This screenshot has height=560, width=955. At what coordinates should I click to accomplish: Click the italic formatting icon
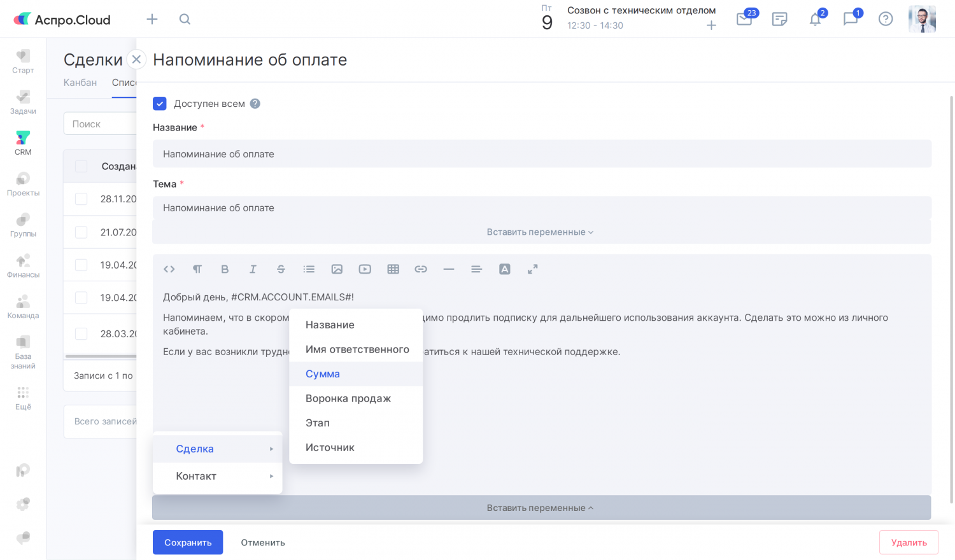(253, 269)
